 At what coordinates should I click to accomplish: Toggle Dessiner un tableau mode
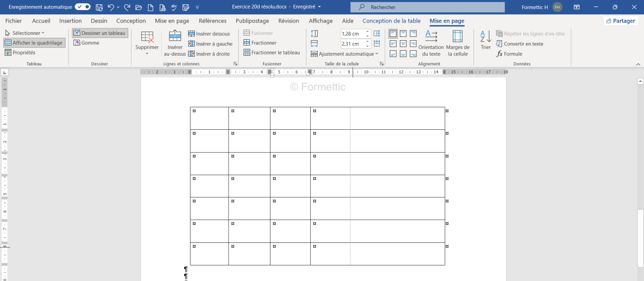point(100,33)
